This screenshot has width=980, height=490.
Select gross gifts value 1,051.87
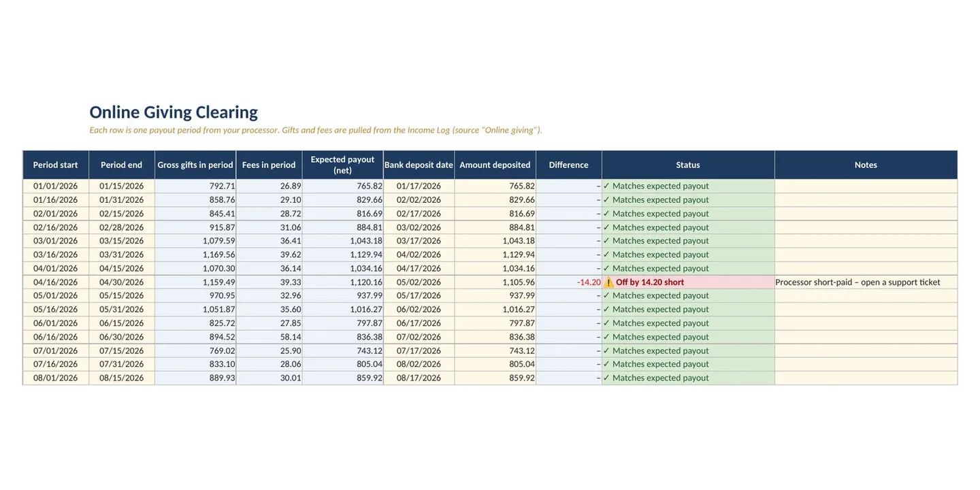[195, 309]
